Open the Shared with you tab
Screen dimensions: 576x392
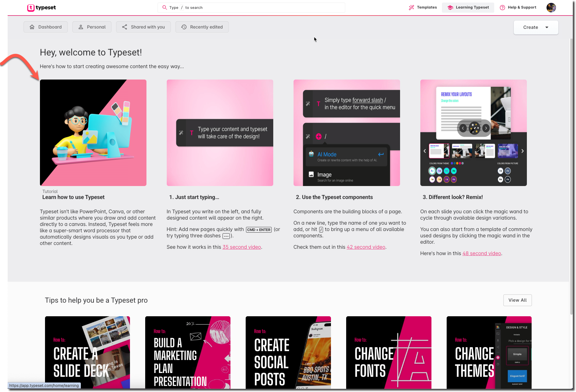143,27
